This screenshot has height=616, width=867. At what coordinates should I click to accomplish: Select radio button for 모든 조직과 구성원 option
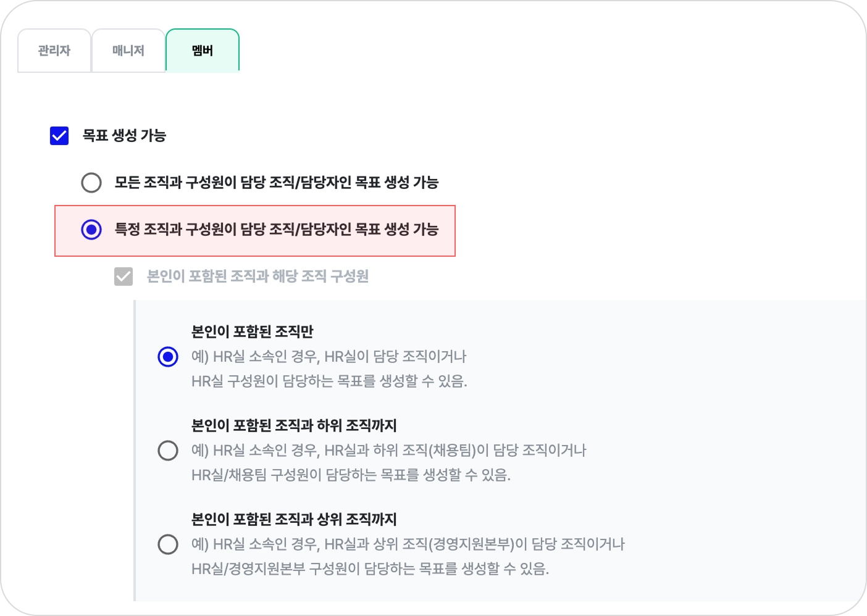click(91, 183)
